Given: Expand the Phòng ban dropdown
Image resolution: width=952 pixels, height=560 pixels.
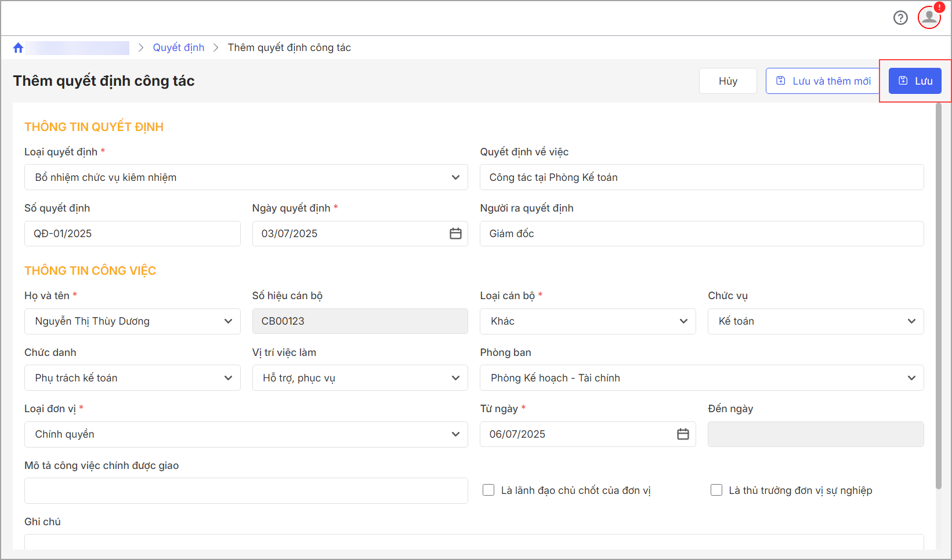Looking at the screenshot, I should tap(701, 378).
